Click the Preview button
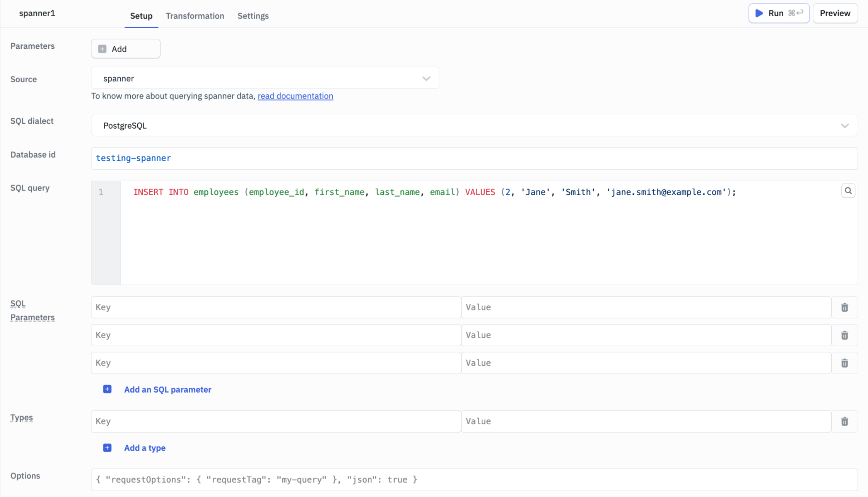Screen dimensions: 868x497 (x=835, y=13)
